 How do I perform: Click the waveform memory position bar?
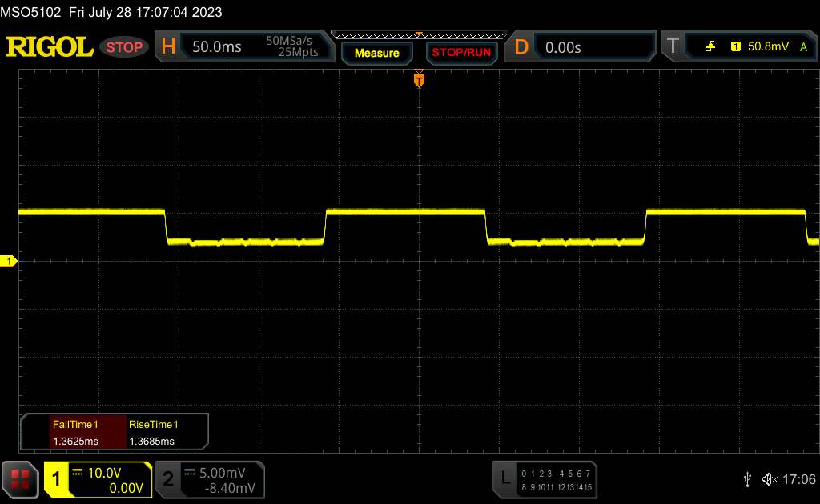(418, 34)
